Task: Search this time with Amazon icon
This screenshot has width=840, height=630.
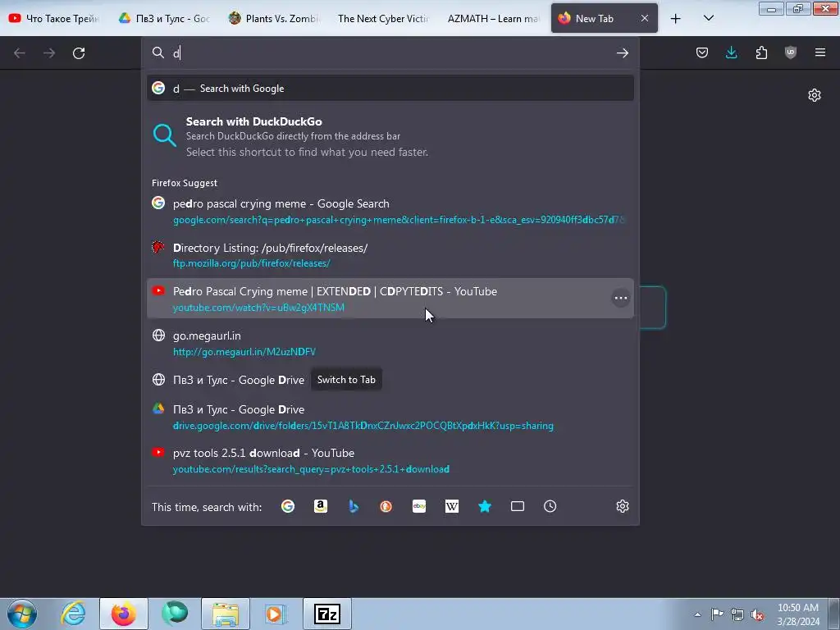Action: 321,506
